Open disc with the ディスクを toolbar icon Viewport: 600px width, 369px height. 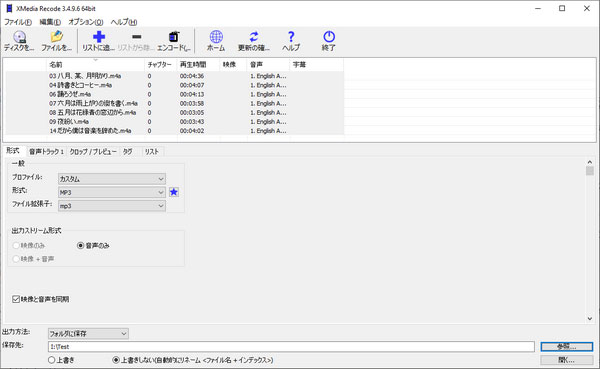[19, 41]
